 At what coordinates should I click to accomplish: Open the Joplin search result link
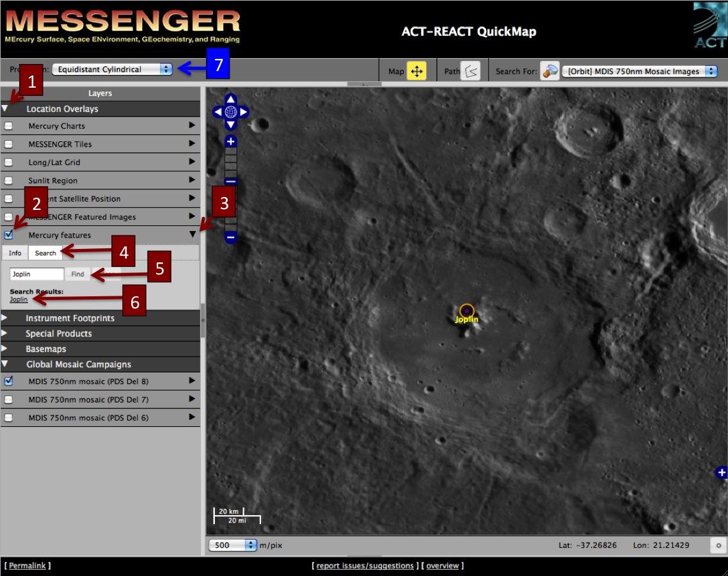pyautogui.click(x=19, y=300)
